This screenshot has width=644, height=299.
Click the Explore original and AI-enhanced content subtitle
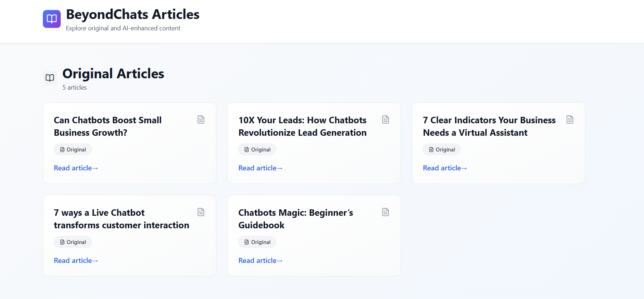[123, 28]
